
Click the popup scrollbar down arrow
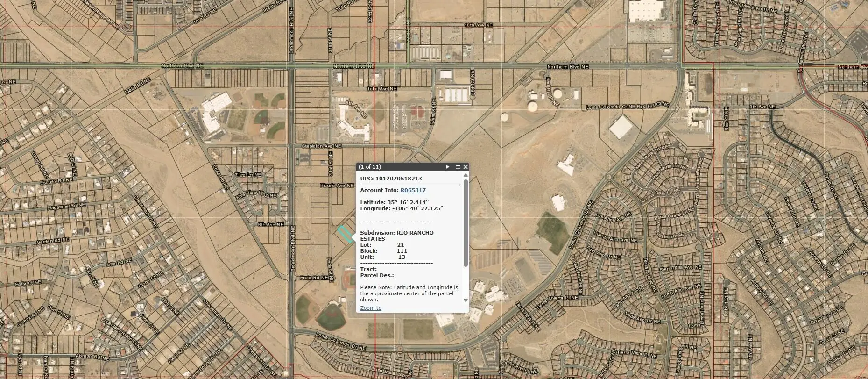(466, 300)
